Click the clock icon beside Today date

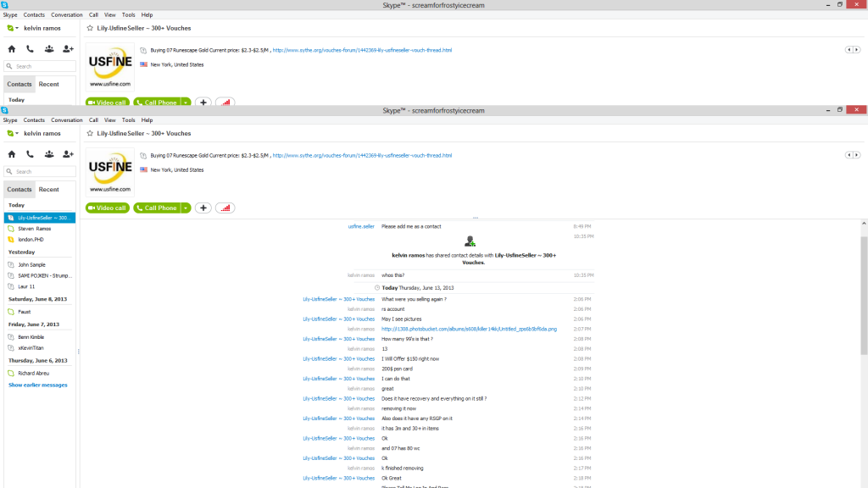pyautogui.click(x=377, y=288)
